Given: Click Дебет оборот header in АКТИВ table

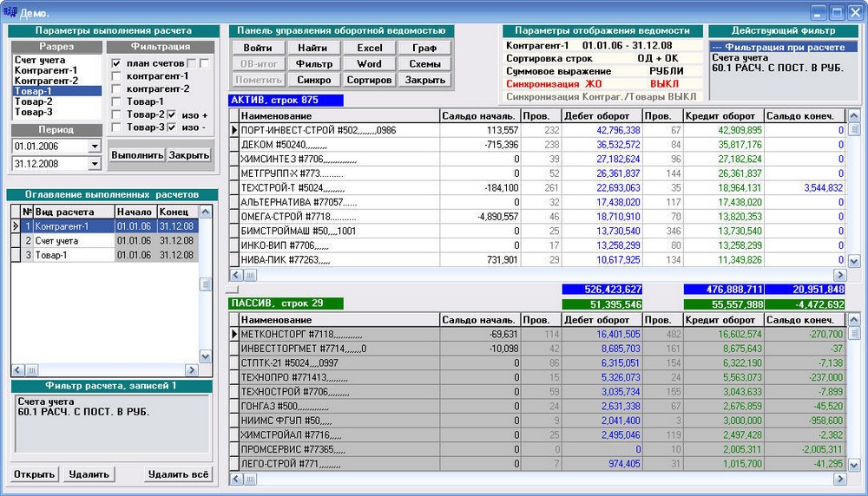Looking at the screenshot, I should tap(602, 116).
